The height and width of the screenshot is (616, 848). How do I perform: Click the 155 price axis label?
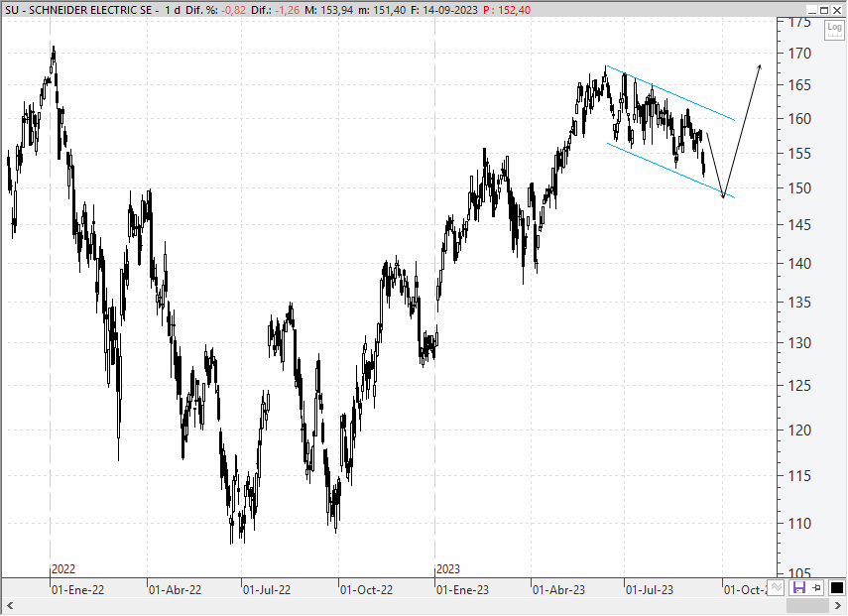tap(799, 154)
